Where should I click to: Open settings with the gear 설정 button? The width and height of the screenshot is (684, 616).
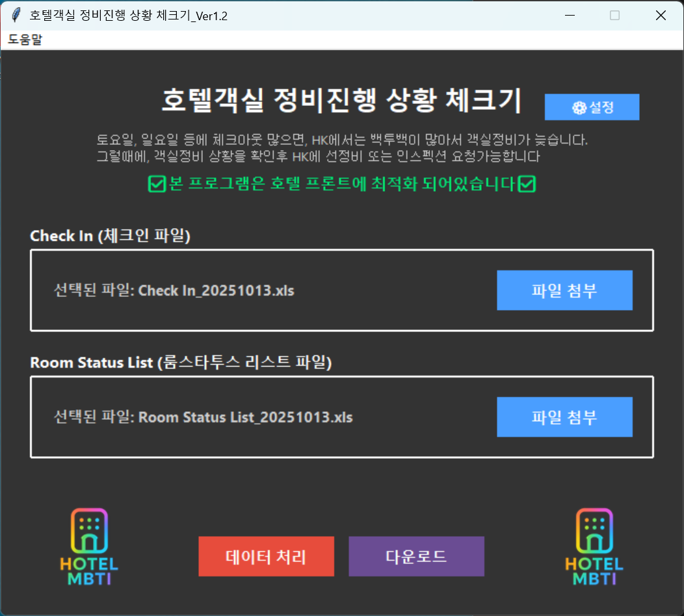click(x=592, y=107)
